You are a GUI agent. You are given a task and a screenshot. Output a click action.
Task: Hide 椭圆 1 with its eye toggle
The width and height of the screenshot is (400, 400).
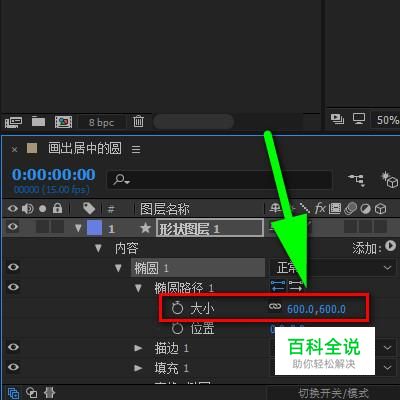13,267
